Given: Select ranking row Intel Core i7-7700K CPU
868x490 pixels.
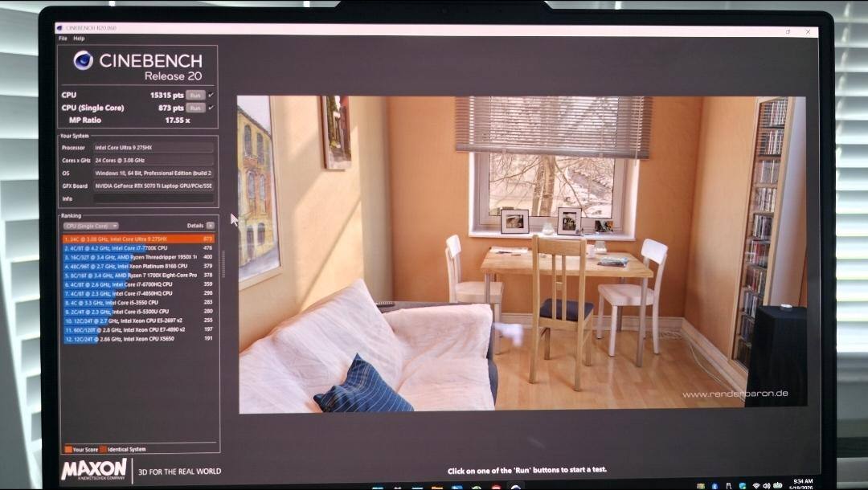Looking at the screenshot, I should coord(138,248).
